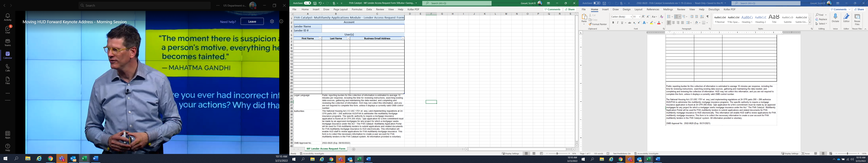This screenshot has width=868, height=163.
Task: Turn on AutoSave in Word
Action: pos(597,3)
